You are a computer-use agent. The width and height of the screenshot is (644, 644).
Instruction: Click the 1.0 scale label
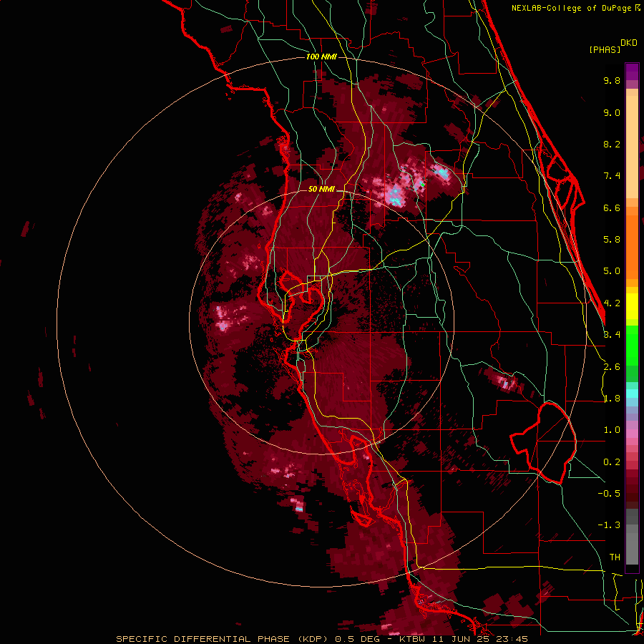pos(612,430)
